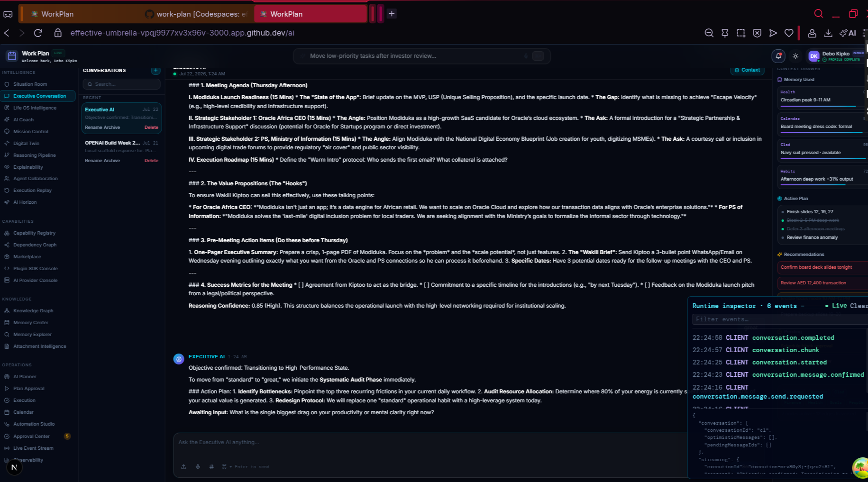Open Debo Kipko profile menu
The width and height of the screenshot is (868, 482).
point(836,56)
